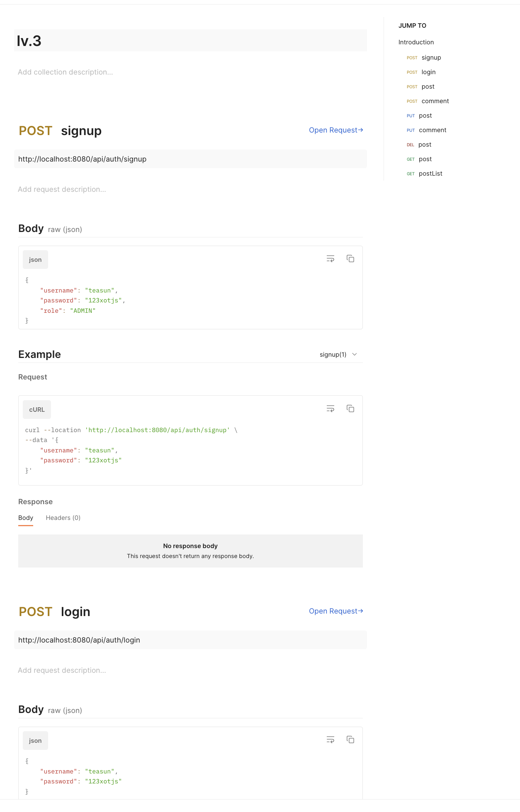Click the POST badge beside signup in sidebar

point(412,58)
